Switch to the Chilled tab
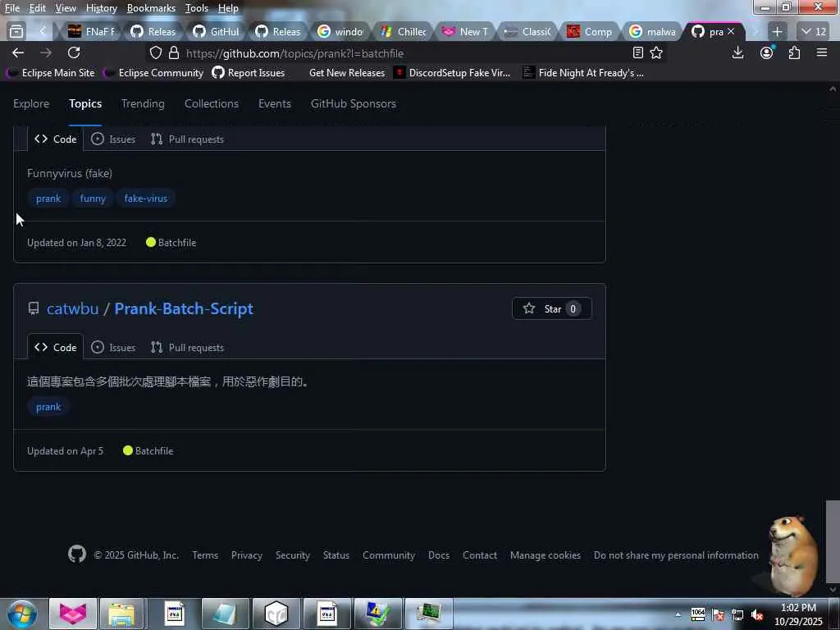Viewport: 840px width, 630px height. click(404, 32)
